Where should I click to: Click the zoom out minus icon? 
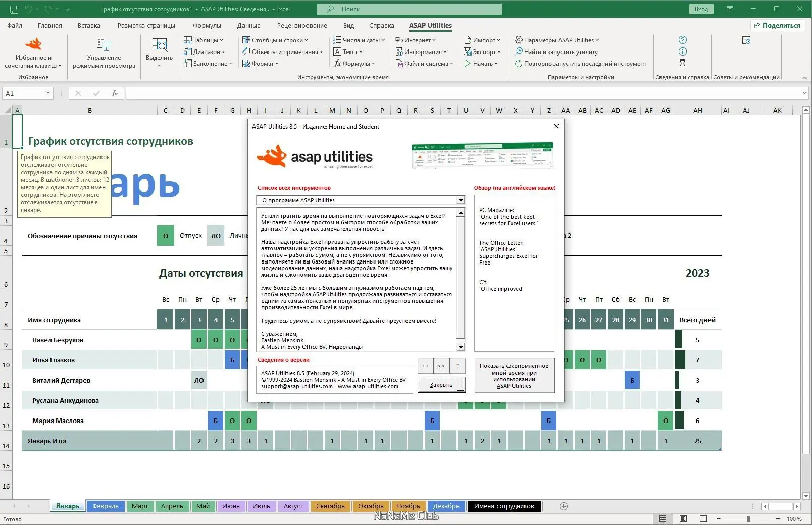pos(719,519)
